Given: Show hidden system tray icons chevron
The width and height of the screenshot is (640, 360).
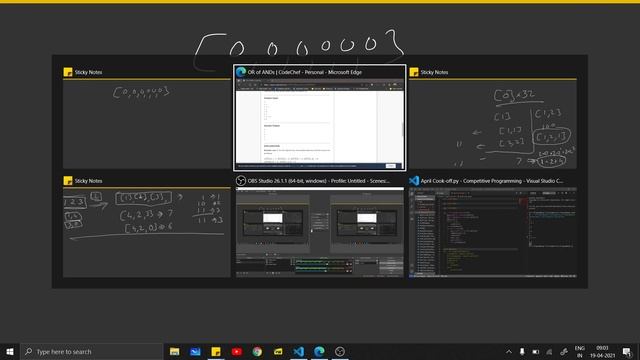Looking at the screenshot, I should tap(509, 351).
